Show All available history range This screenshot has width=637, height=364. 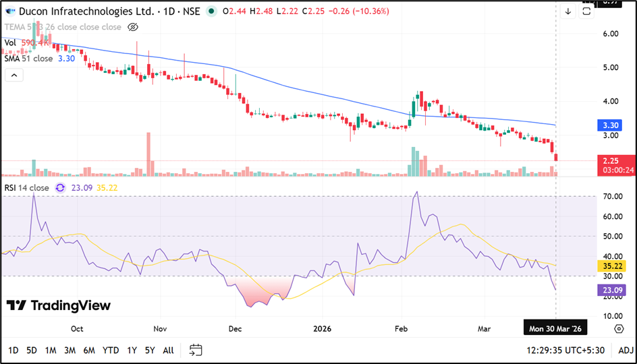pyautogui.click(x=168, y=350)
